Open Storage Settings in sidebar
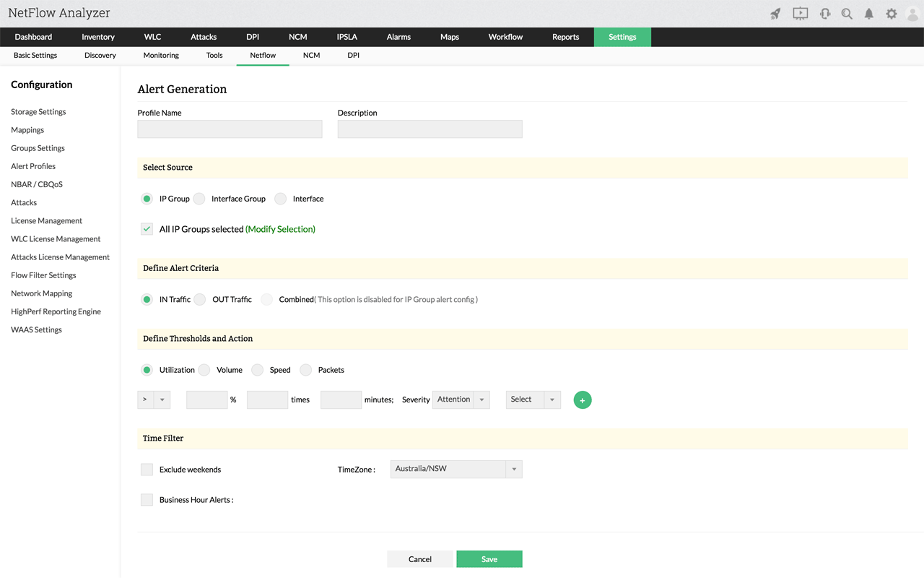This screenshot has width=924, height=578. coord(38,112)
